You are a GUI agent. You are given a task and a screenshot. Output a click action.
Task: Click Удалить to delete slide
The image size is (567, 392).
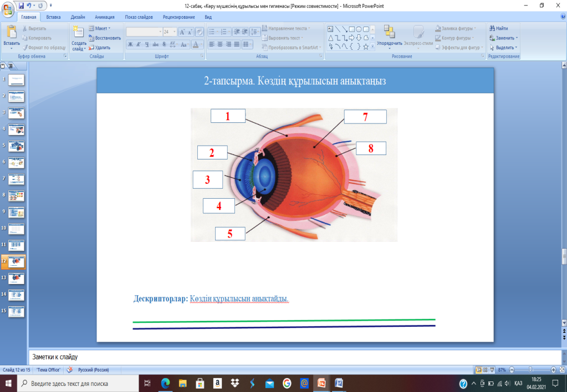pyautogui.click(x=101, y=47)
